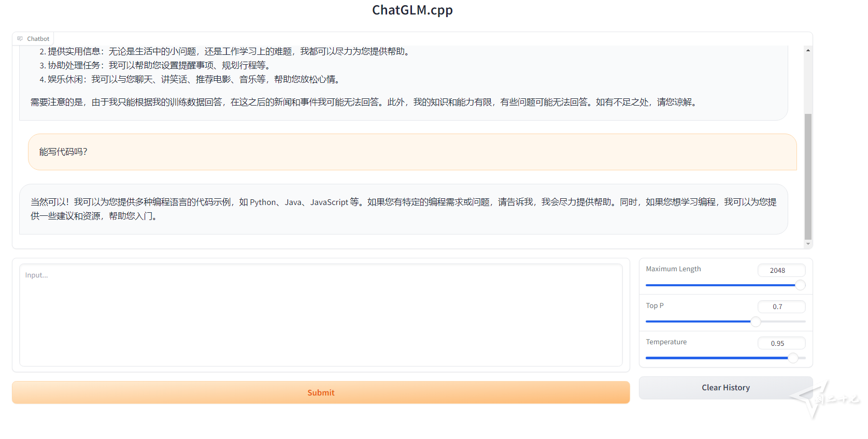Click the chat panel scrollbar thumb
Screen dimensions: 868x439
click(808, 177)
